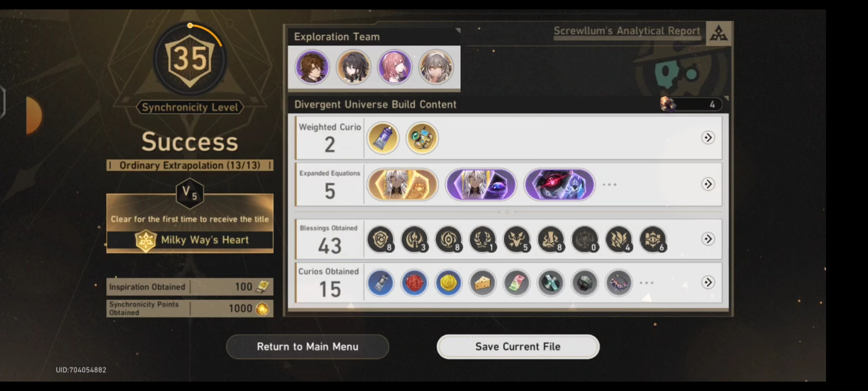Click Save Current File button
This screenshot has height=391, width=868.
[x=518, y=346]
